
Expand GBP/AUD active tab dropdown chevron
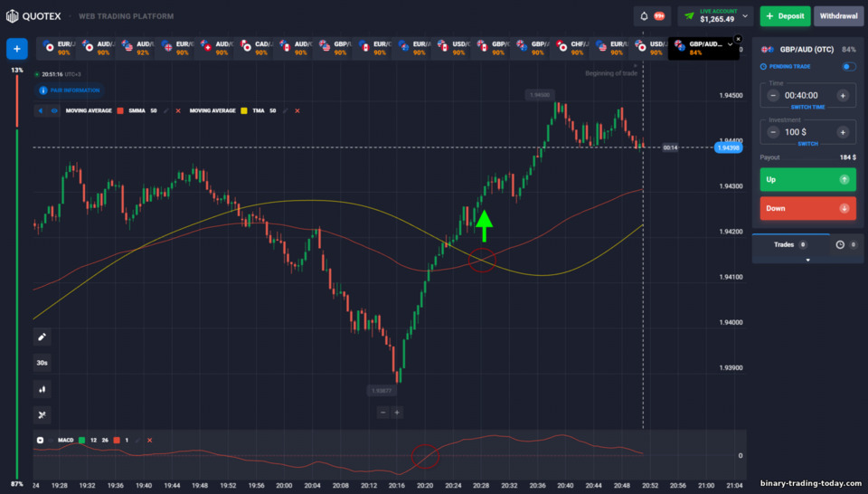pyautogui.click(x=730, y=44)
